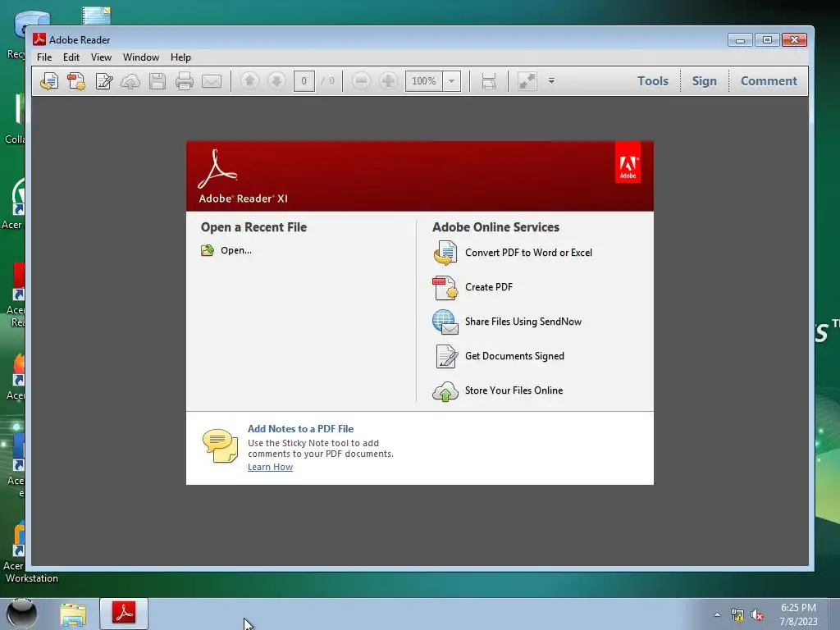Click the Sign/fill document pen toolbar icon
840x630 pixels.
(x=104, y=81)
